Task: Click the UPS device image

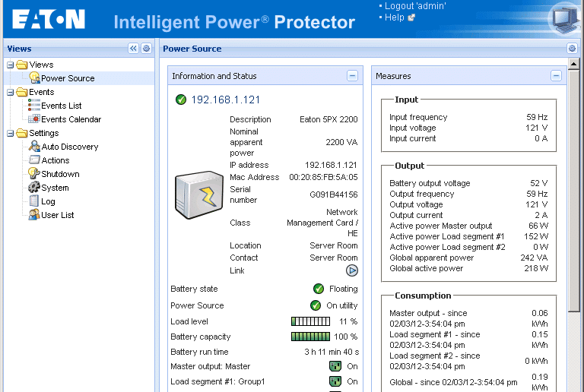Action: point(199,195)
